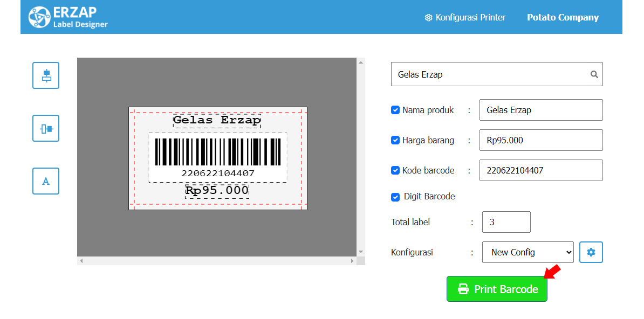The height and width of the screenshot is (319, 644).
Task: Click the Print Barcode button
Action: pyautogui.click(x=497, y=289)
